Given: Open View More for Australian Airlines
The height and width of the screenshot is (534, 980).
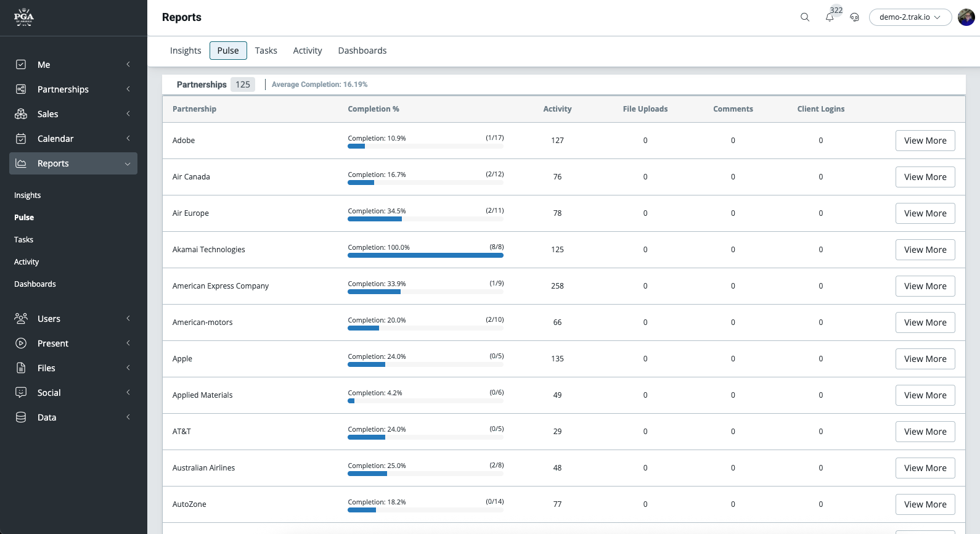Looking at the screenshot, I should (925, 468).
